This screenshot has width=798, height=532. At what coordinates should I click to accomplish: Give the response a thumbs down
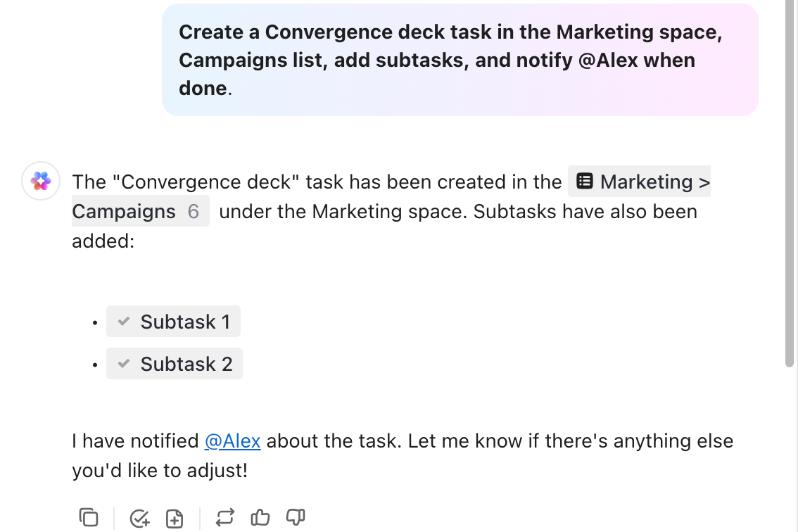coord(296,518)
